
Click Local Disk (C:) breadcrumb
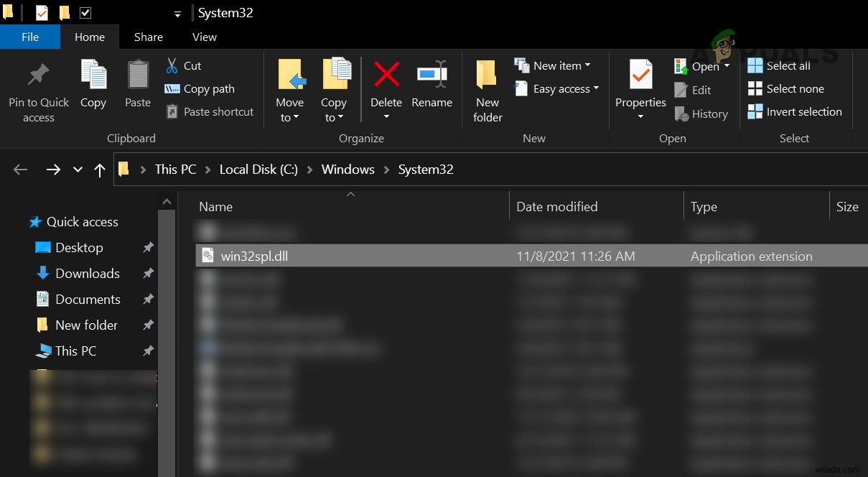258,170
